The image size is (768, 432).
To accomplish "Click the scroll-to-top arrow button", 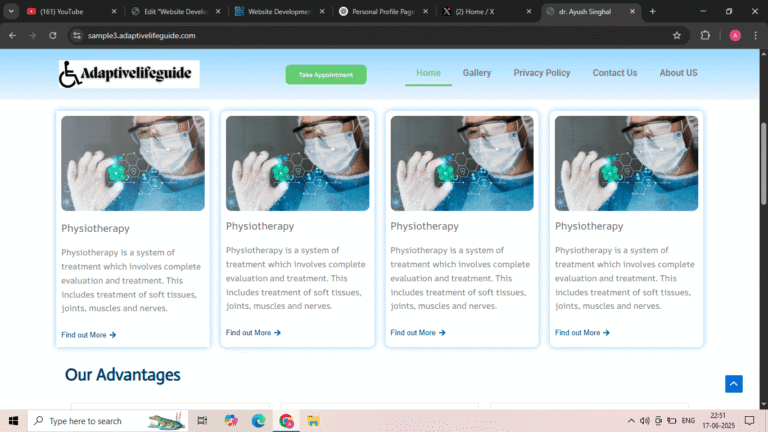I will [733, 384].
